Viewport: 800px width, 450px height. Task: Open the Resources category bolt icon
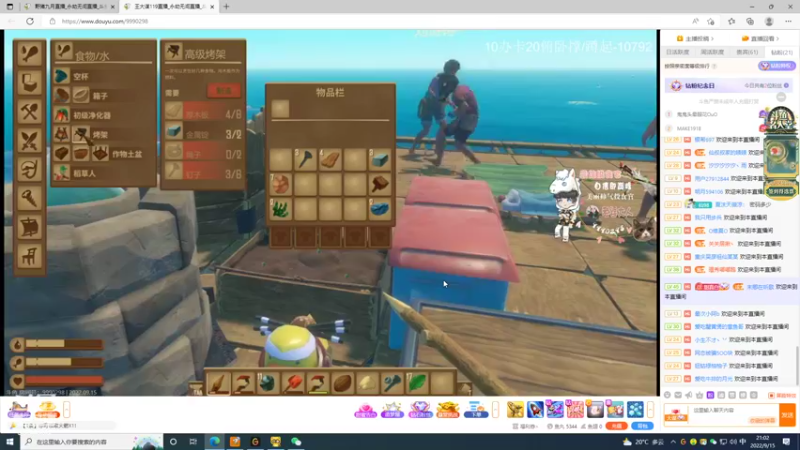coord(29,198)
